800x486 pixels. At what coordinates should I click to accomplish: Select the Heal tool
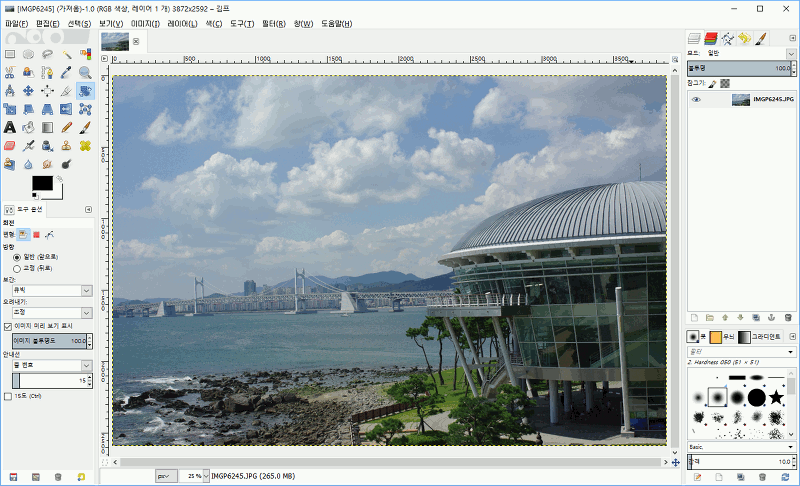point(85,145)
